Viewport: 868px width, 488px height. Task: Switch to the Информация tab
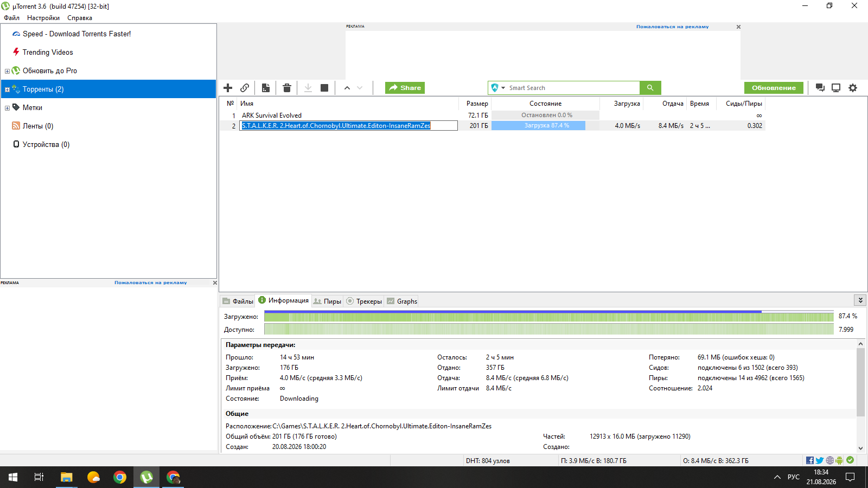pyautogui.click(x=284, y=300)
